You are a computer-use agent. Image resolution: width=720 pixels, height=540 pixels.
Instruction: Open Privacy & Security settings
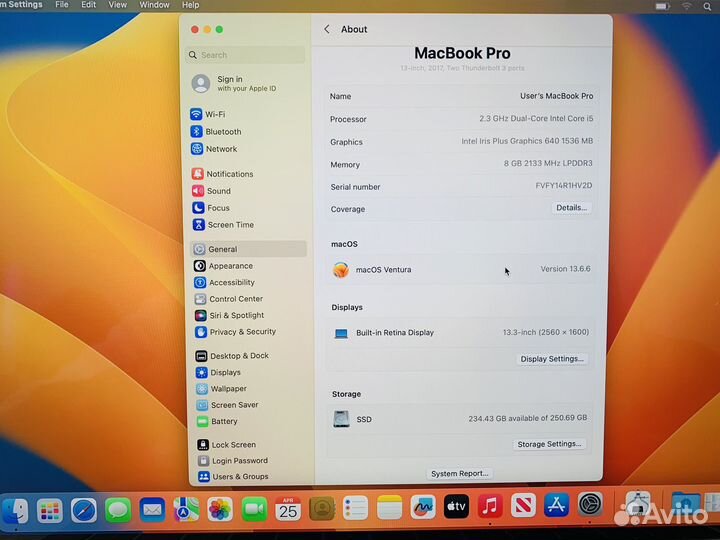tap(236, 332)
